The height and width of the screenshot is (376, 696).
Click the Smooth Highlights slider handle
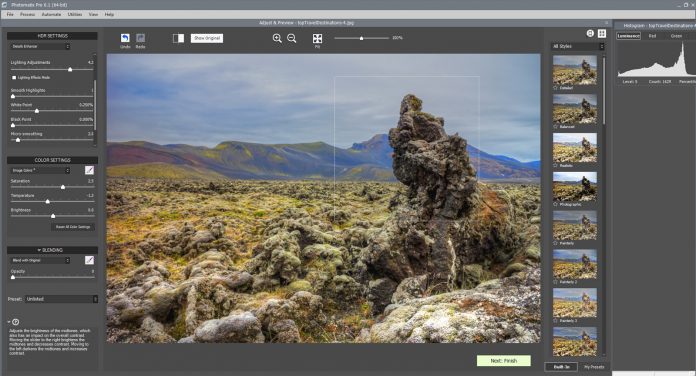13,96
